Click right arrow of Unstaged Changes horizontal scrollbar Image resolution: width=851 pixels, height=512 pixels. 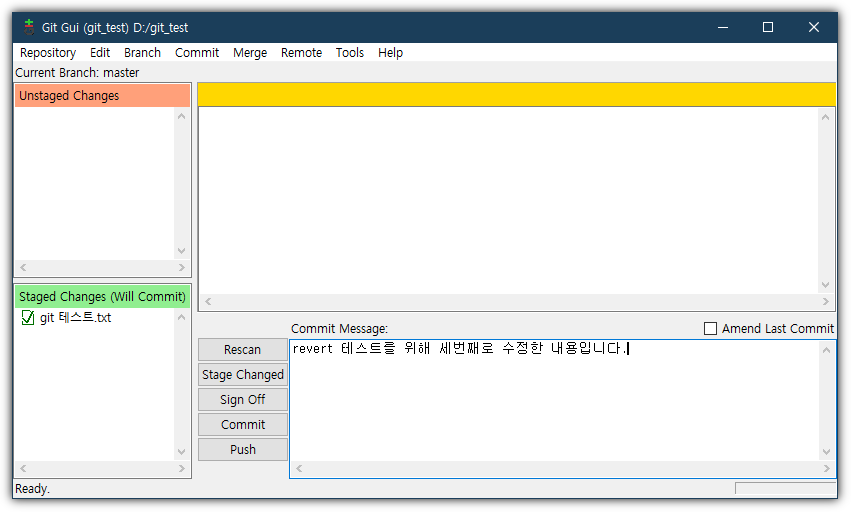pos(182,267)
